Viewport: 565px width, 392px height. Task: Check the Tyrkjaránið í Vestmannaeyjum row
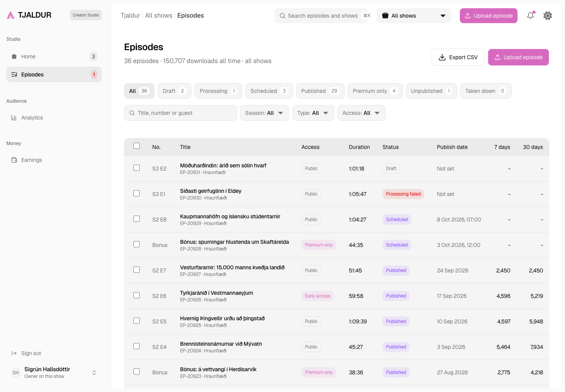pos(137,295)
